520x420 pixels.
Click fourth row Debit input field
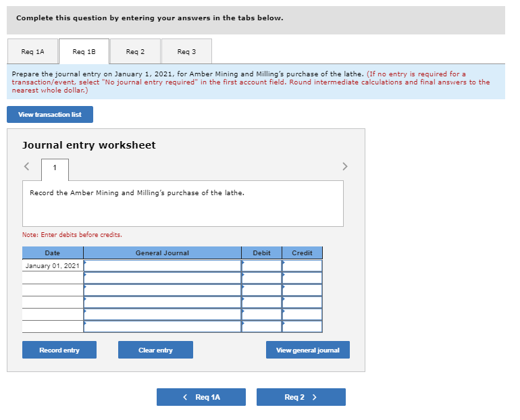(x=261, y=303)
